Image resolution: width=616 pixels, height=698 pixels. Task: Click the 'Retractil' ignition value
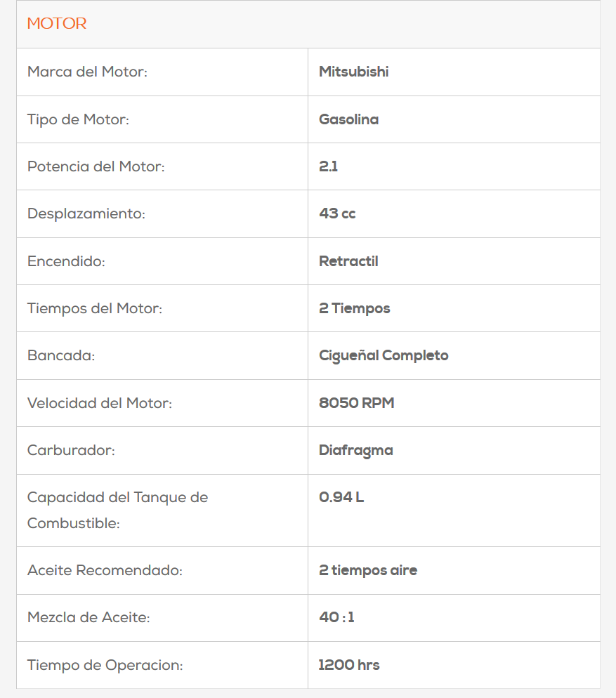pyautogui.click(x=348, y=261)
